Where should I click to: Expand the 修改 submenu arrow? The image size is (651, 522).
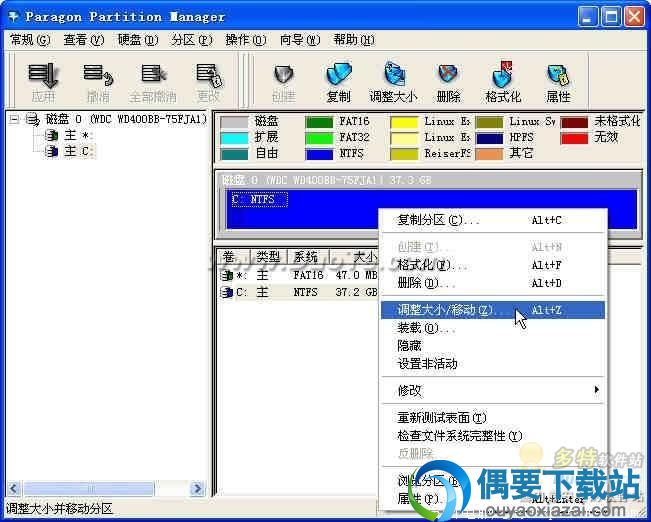point(596,390)
